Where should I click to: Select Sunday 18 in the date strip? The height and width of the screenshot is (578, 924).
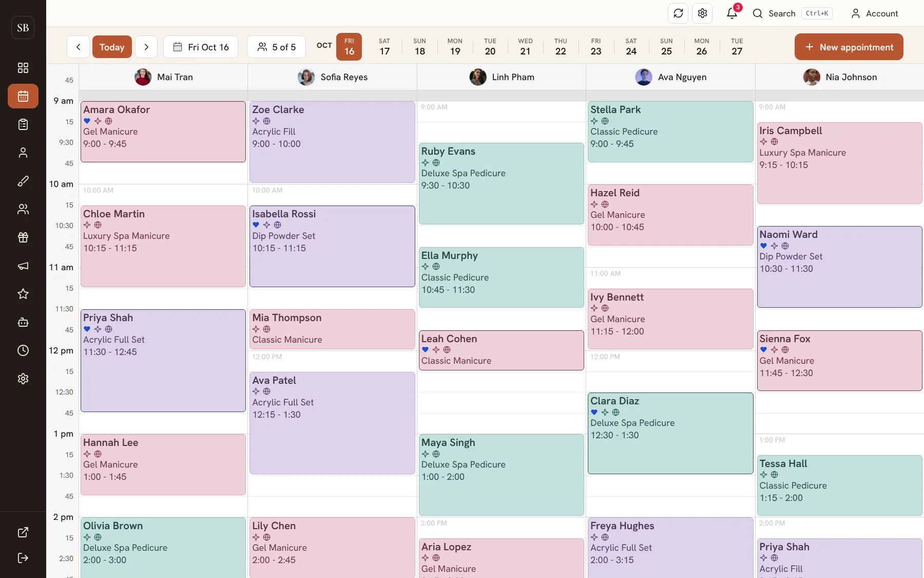click(420, 47)
